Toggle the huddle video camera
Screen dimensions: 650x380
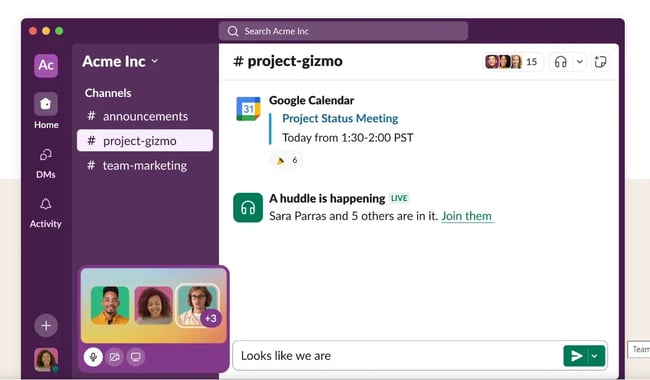(x=115, y=357)
